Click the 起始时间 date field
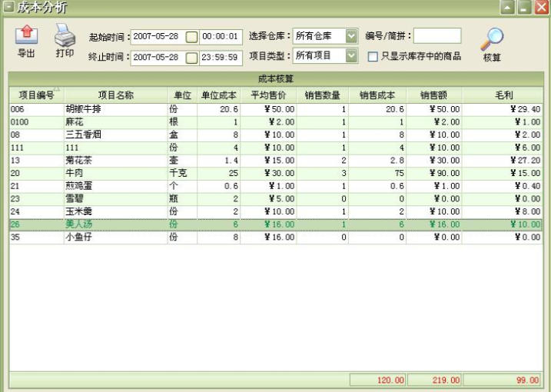The image size is (551, 392). pyautogui.click(x=158, y=37)
